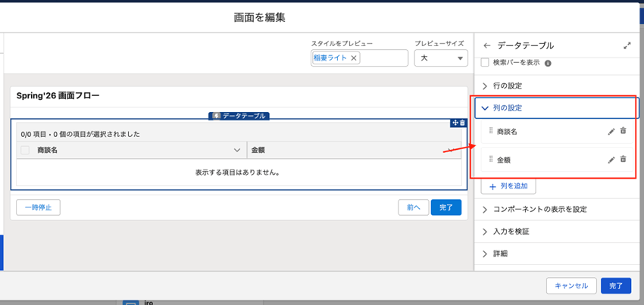Check the select-all checkbox in the table header
The image size is (644, 305).
(25, 151)
